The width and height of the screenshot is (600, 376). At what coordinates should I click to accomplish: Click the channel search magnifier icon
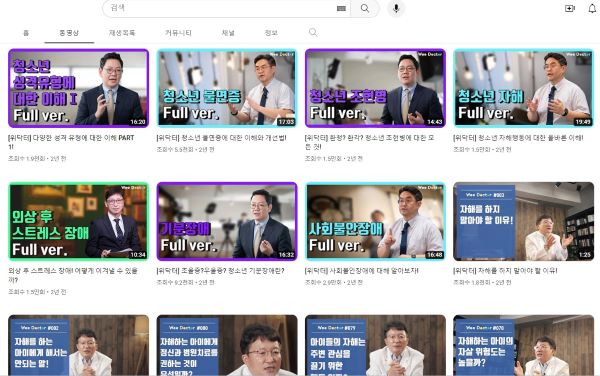click(x=313, y=33)
